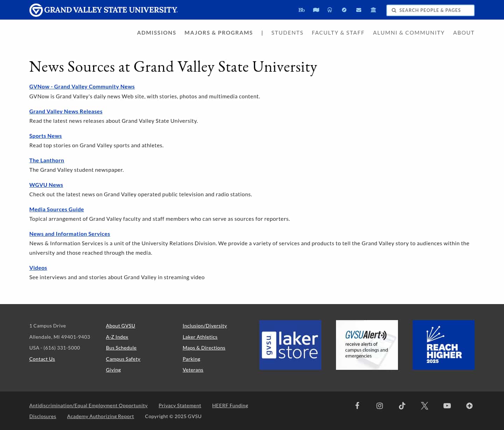
Task: Open the email envelope icon in the header
Action: [358, 10]
